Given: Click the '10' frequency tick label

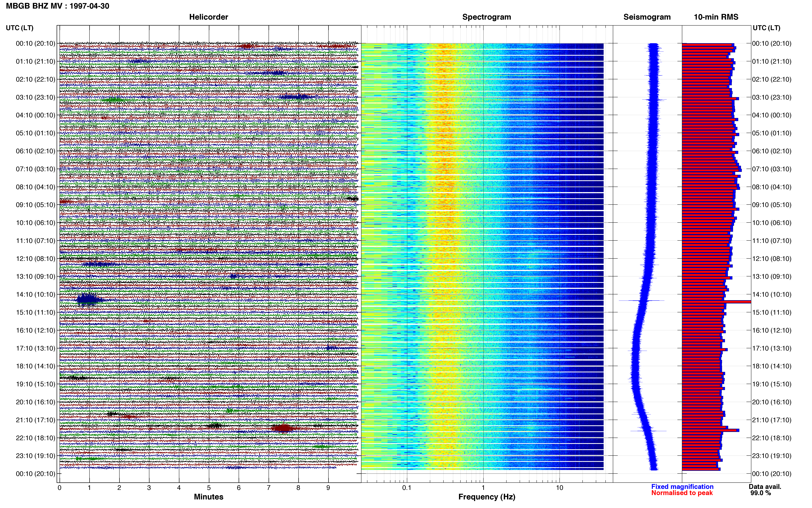Looking at the screenshot, I should tap(559, 488).
